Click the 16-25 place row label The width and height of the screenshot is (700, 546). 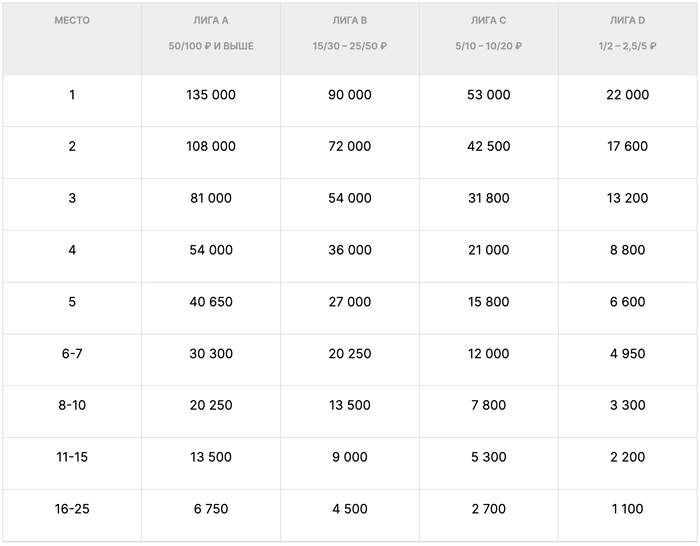pos(72,509)
